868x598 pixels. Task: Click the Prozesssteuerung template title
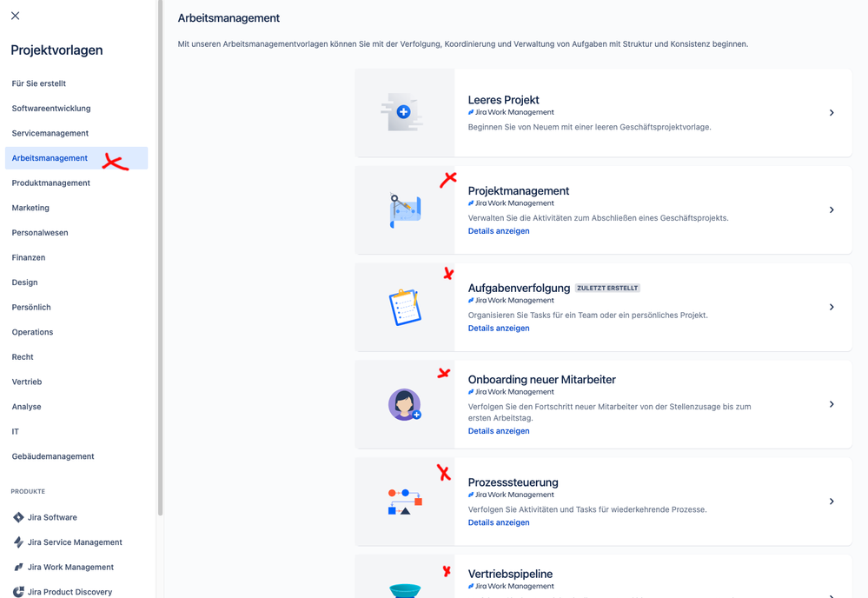[514, 482]
